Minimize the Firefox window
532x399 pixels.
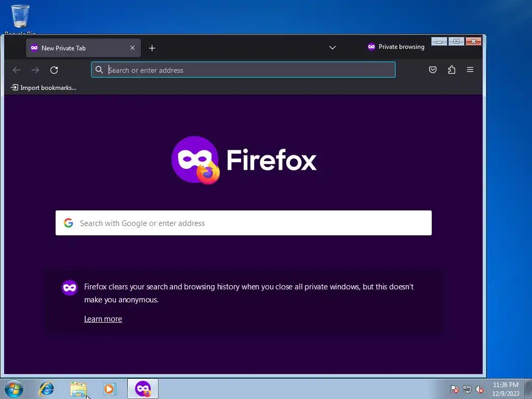click(x=439, y=42)
